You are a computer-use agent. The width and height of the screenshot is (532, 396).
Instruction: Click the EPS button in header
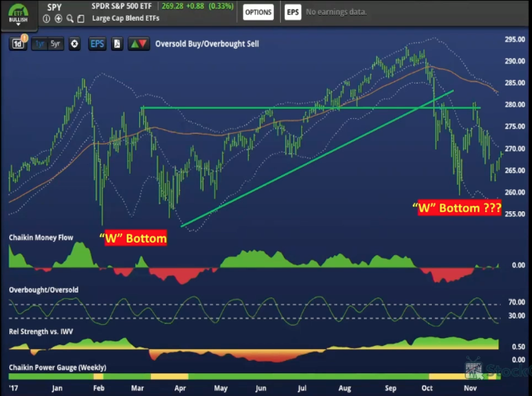click(x=293, y=13)
